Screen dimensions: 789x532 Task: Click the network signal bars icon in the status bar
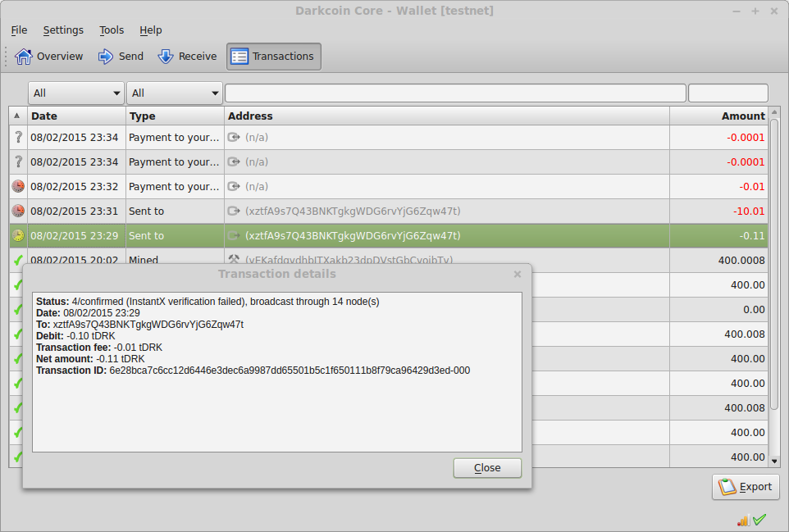pyautogui.click(x=743, y=520)
